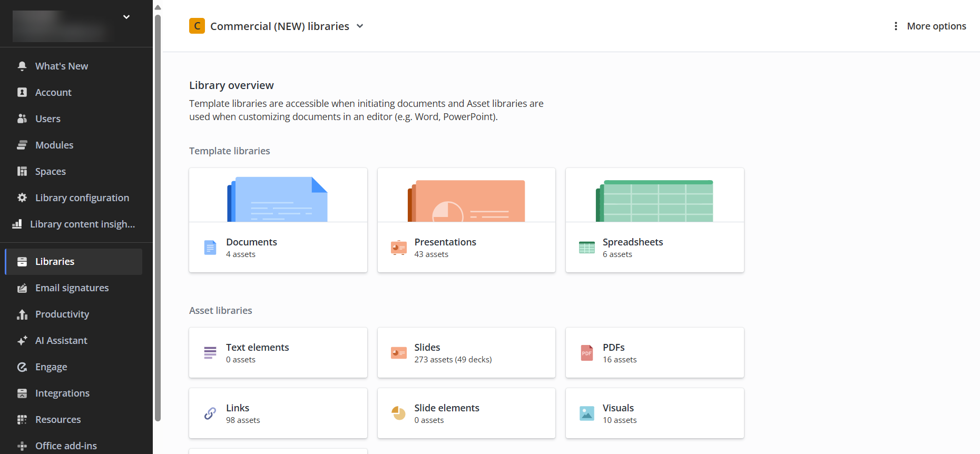Click the Spreadsheets green grid thumbnail
The image size is (980, 454).
(654, 201)
